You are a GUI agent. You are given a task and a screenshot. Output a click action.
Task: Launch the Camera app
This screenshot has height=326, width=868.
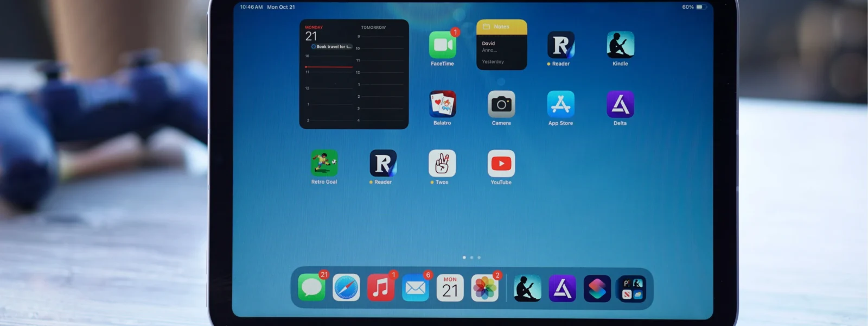pyautogui.click(x=501, y=104)
